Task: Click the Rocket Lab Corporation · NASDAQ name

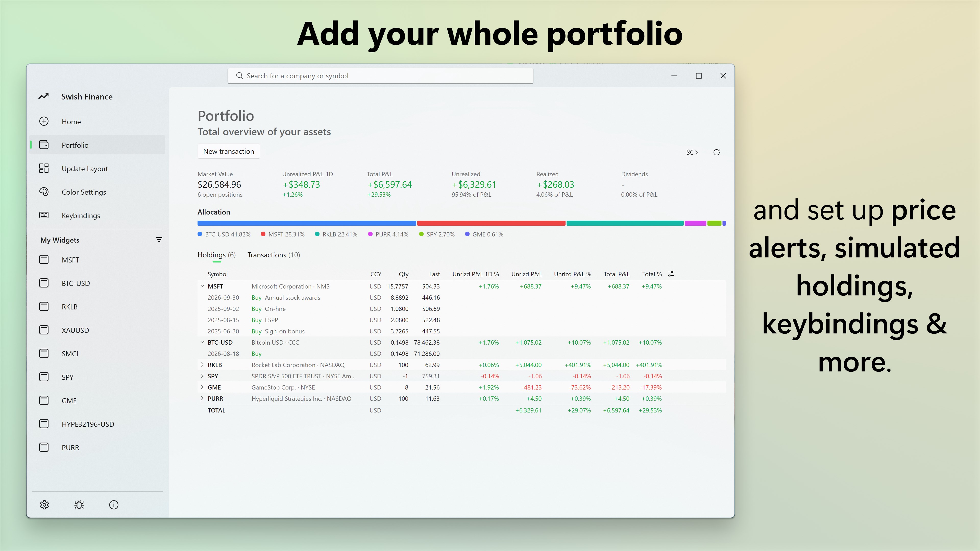Action: pyautogui.click(x=298, y=365)
